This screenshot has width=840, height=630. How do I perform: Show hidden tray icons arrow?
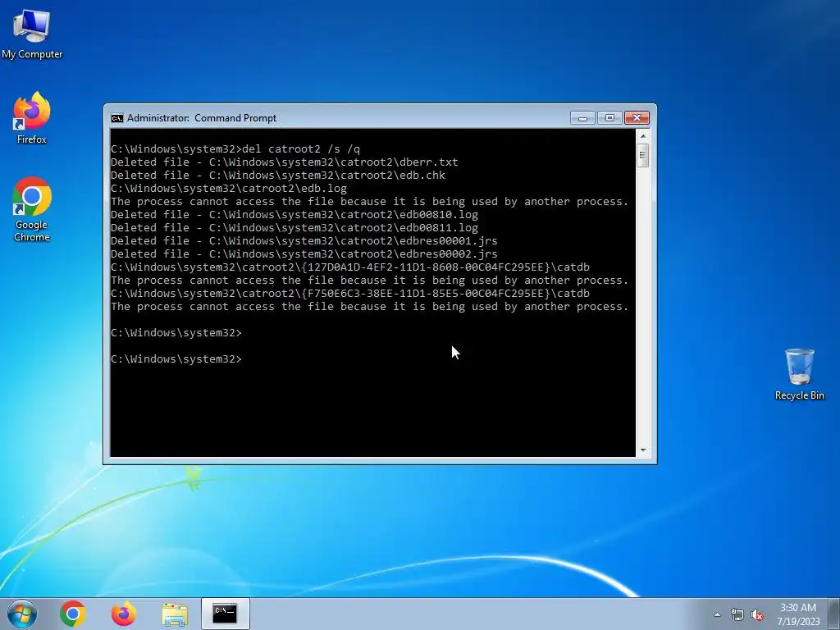tap(717, 614)
